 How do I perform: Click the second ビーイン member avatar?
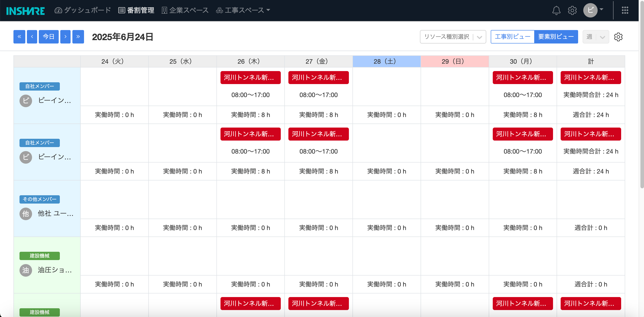(x=26, y=157)
